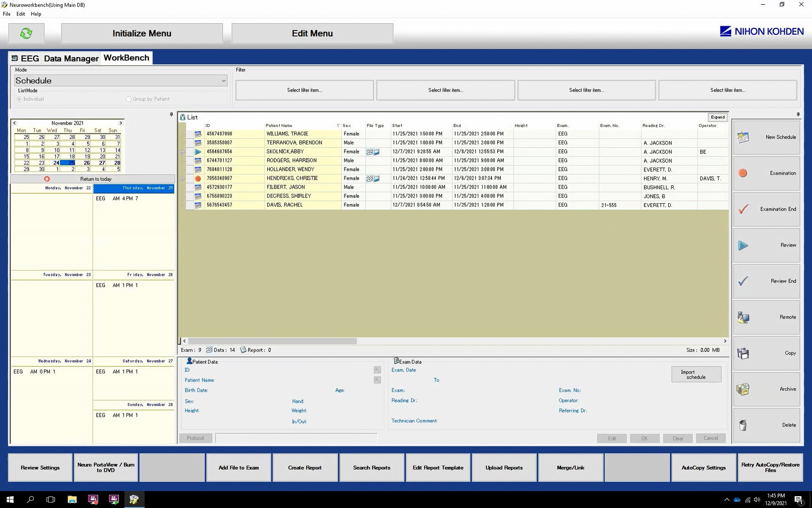Screen dimensions: 812x508
Task: Open the third Select filter item box
Action: pyautogui.click(x=586, y=90)
